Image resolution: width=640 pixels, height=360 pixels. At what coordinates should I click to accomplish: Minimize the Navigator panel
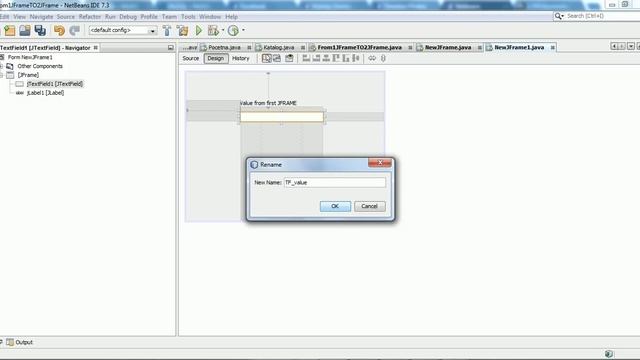pyautogui.click(x=171, y=48)
